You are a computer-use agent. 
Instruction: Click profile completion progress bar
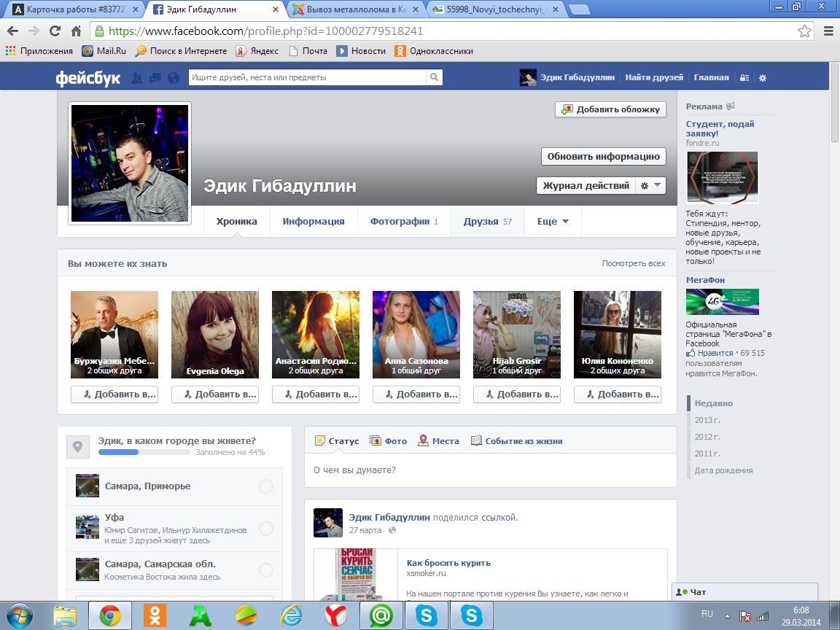pyautogui.click(x=144, y=452)
